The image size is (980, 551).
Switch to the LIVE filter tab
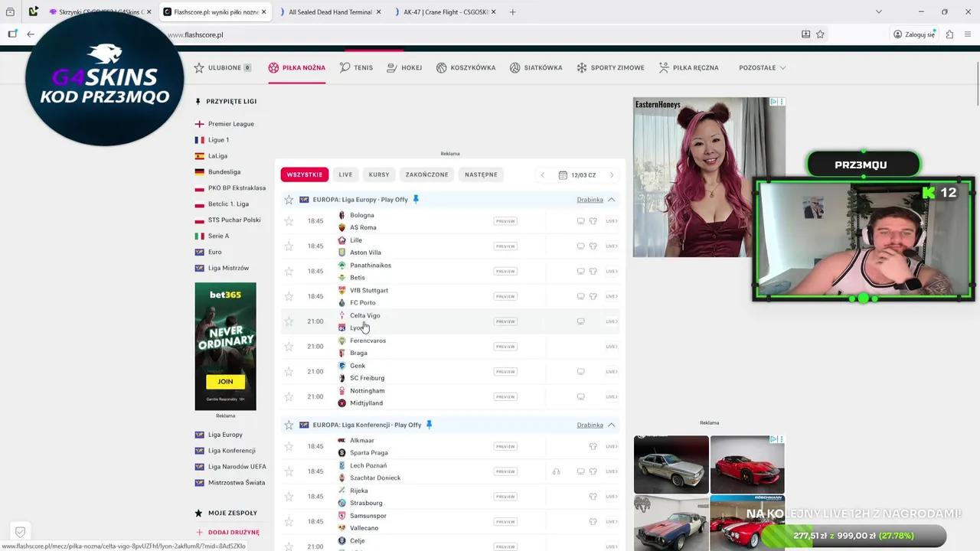pyautogui.click(x=345, y=174)
